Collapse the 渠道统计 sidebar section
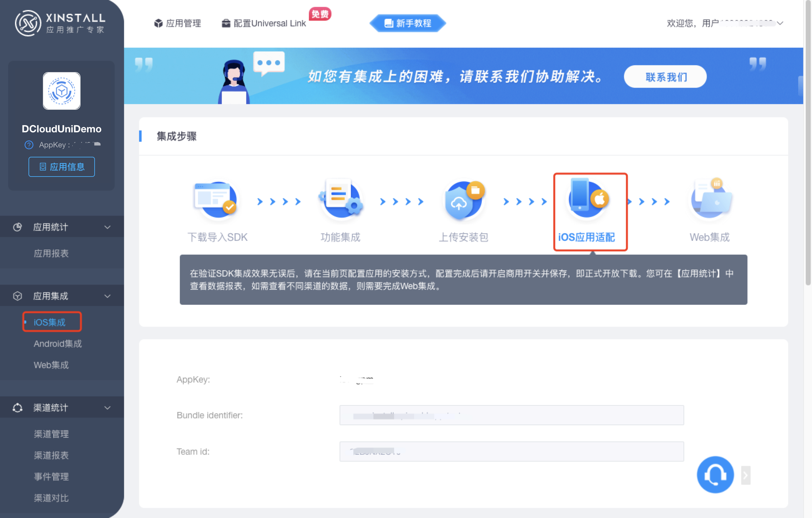This screenshot has width=812, height=518. (107, 408)
